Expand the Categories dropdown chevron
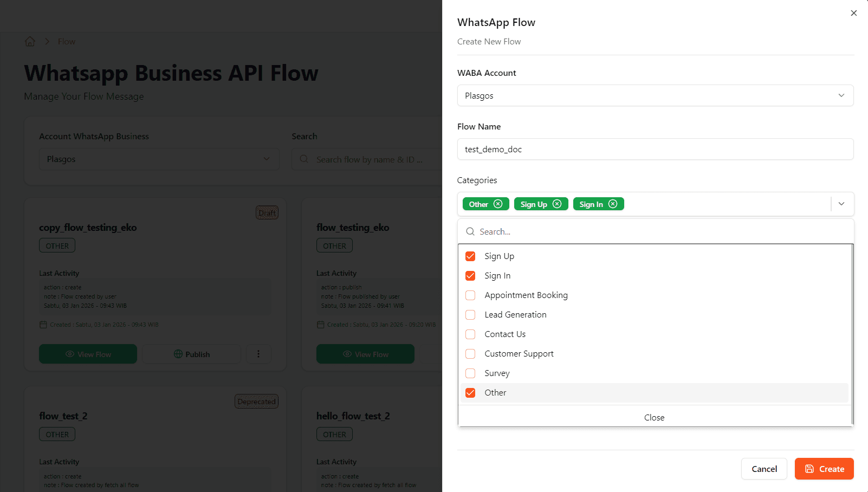 click(841, 204)
